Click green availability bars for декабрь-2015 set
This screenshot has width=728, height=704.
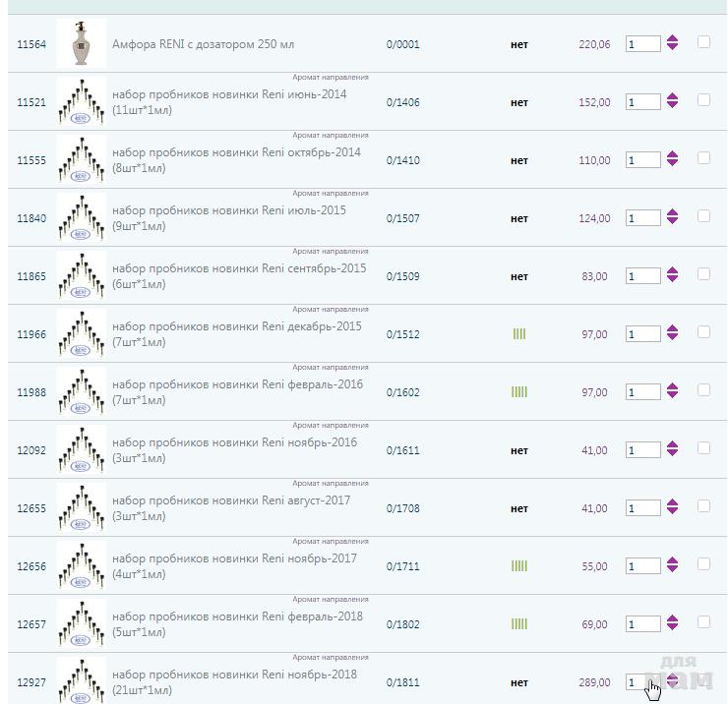(519, 334)
